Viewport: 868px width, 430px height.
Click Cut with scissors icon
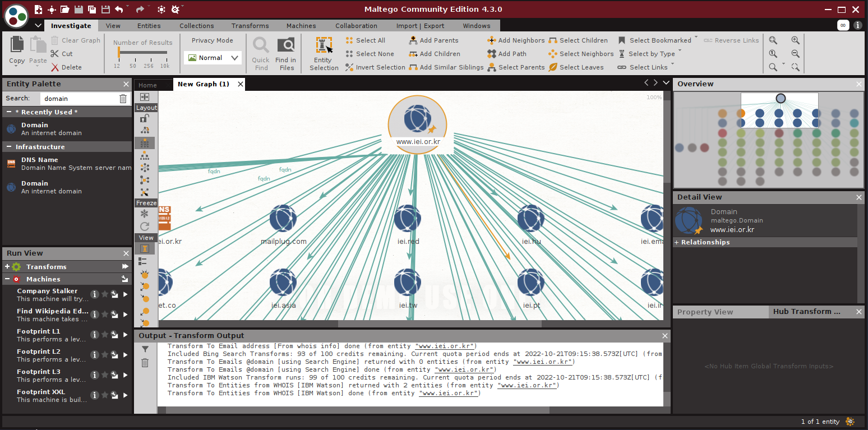62,54
